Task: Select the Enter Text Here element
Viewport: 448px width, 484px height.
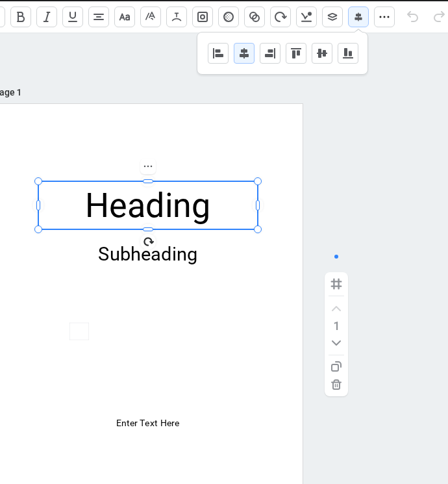Action: tap(148, 423)
